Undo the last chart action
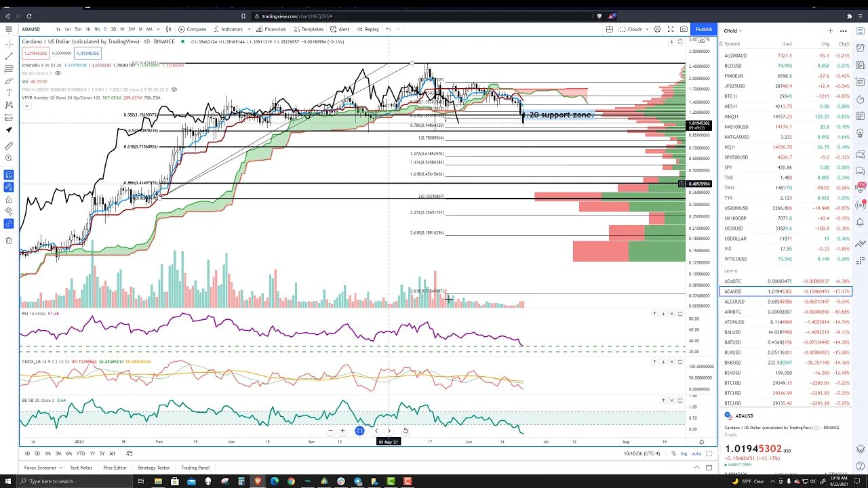 [388, 29]
